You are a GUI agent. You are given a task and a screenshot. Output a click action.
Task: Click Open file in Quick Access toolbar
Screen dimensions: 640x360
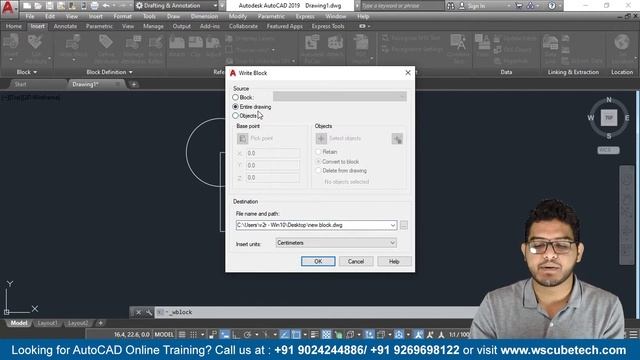point(38,6)
